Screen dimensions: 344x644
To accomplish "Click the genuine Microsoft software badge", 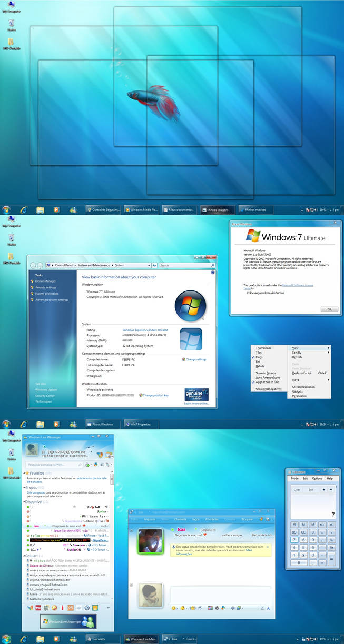I will pyautogui.click(x=196, y=395).
